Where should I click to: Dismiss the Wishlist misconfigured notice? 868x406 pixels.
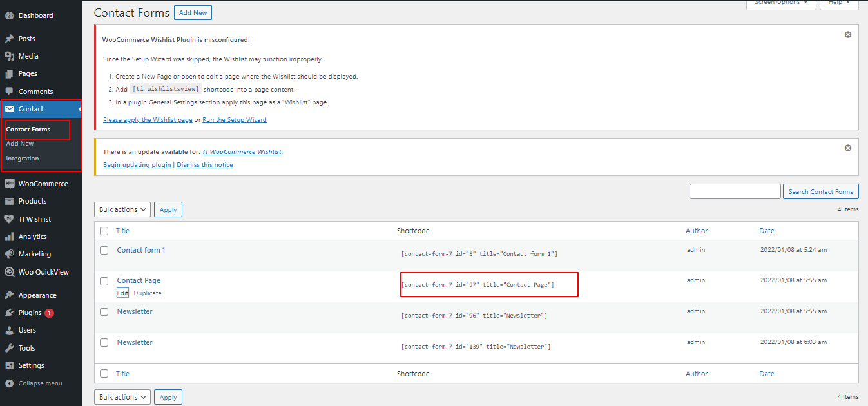(848, 35)
